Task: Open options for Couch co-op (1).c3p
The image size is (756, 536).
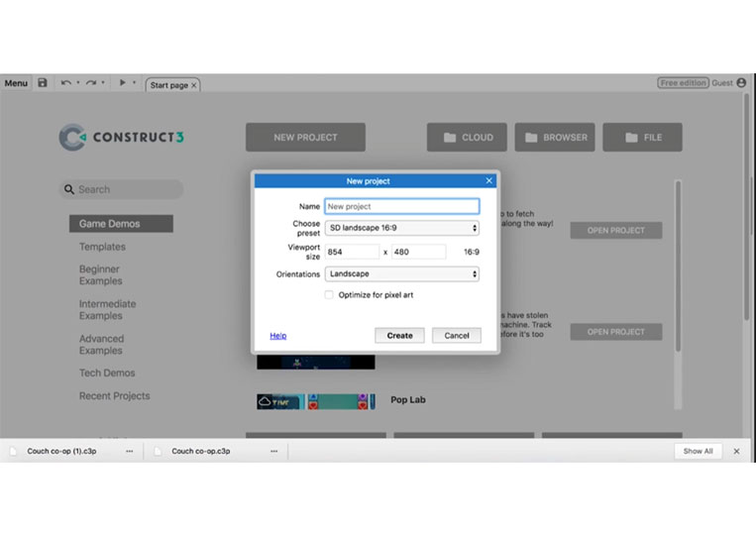Action: 129,451
